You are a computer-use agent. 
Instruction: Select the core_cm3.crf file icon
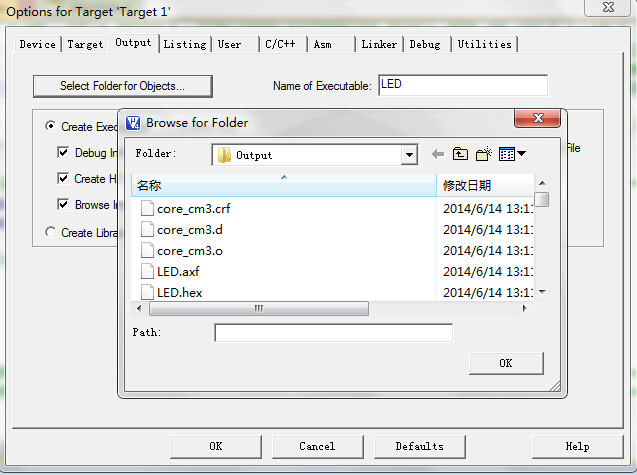pyautogui.click(x=147, y=209)
